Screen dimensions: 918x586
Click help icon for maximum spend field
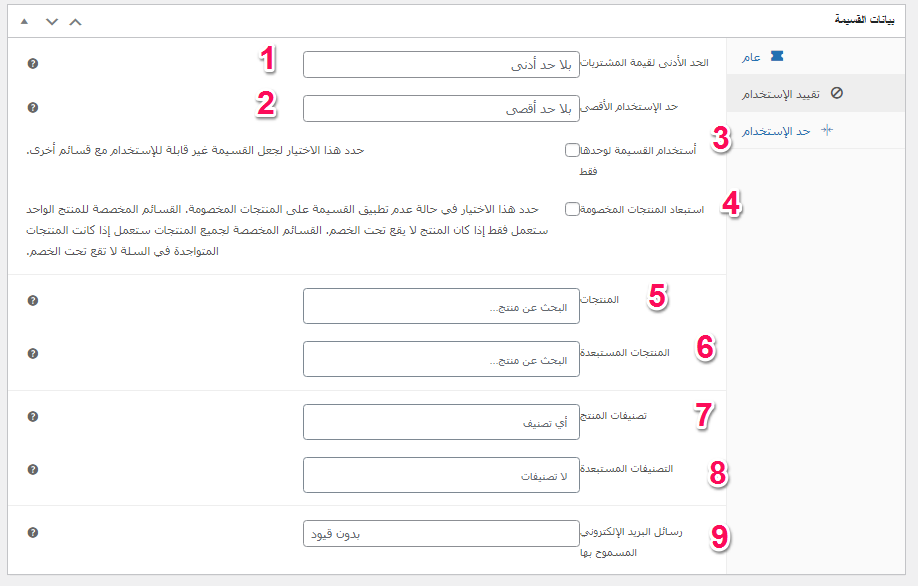(x=33, y=107)
